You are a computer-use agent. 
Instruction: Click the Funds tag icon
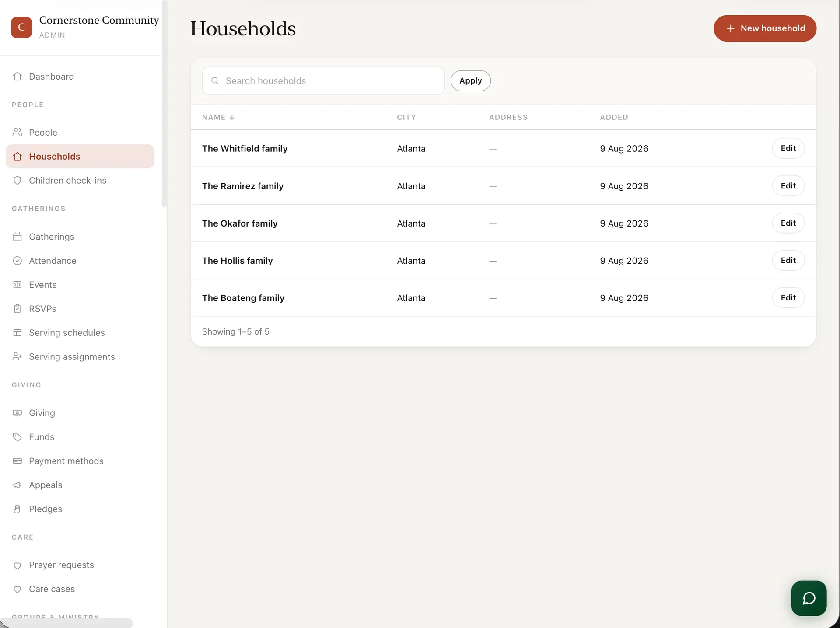coord(17,437)
